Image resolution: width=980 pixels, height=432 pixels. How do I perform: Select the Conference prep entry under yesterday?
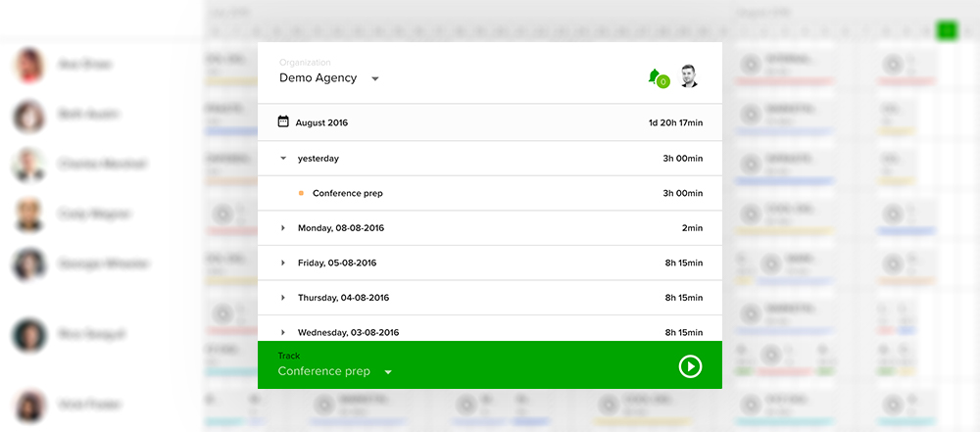(347, 193)
